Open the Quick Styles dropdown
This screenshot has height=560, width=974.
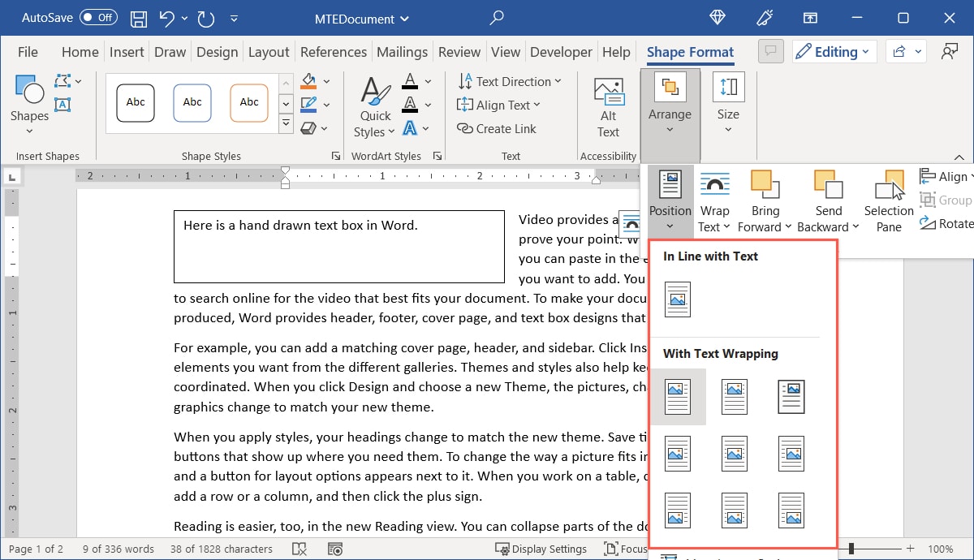pos(374,106)
